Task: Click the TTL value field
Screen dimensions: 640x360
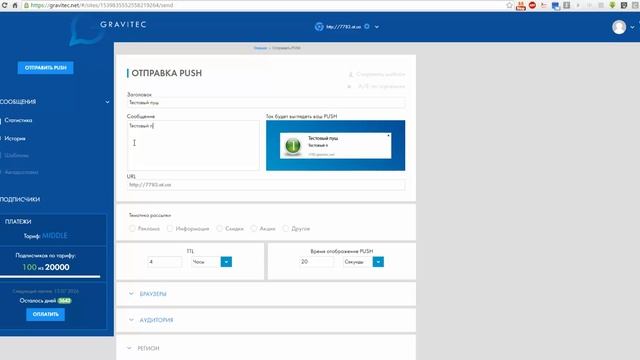Action: (x=164, y=262)
